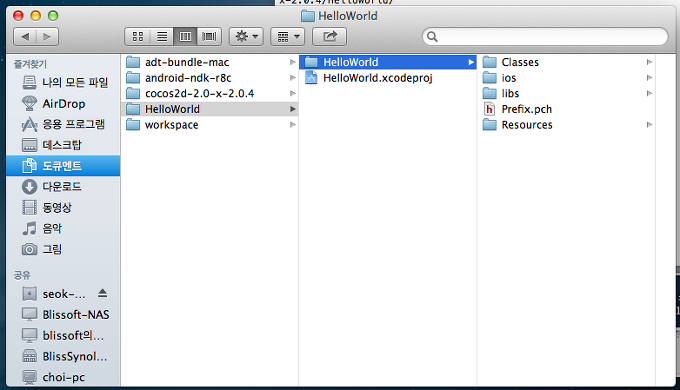Click the HelloWorld title bar folder icon
Screen dimensions: 680x390
[x=307, y=16]
